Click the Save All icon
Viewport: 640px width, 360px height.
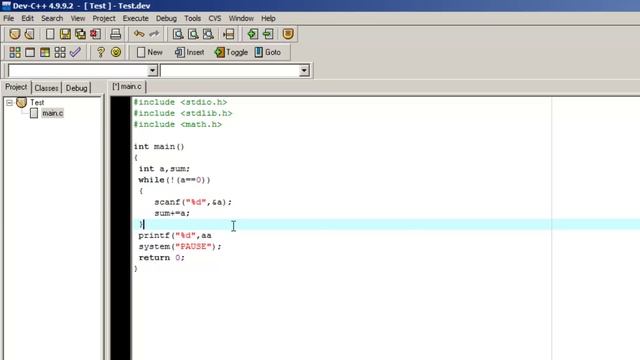click(x=80, y=34)
